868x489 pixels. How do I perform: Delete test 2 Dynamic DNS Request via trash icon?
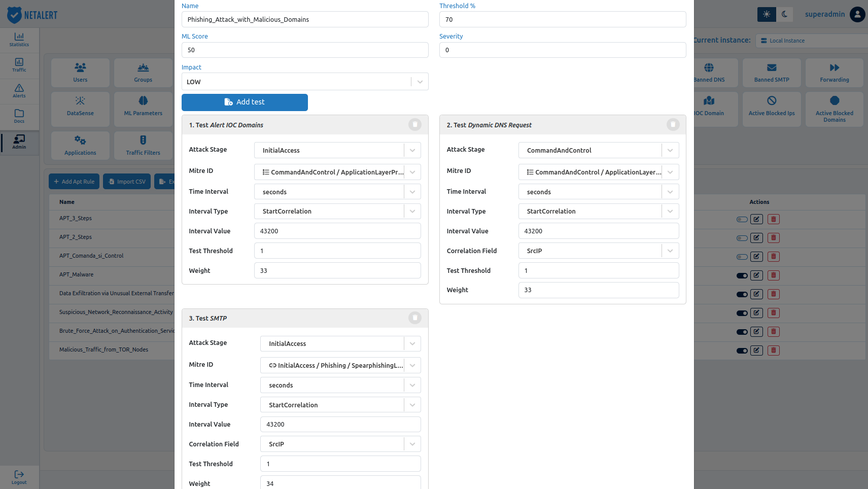pyautogui.click(x=673, y=125)
